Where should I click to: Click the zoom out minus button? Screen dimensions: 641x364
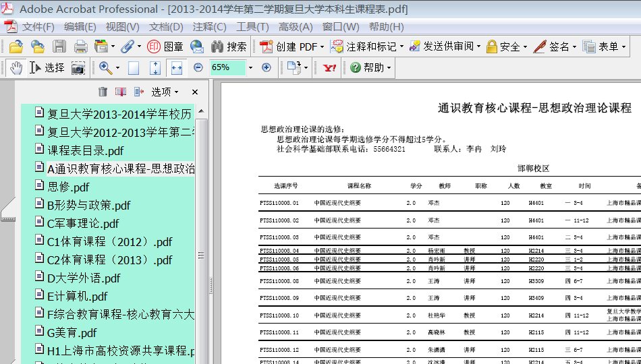point(198,67)
